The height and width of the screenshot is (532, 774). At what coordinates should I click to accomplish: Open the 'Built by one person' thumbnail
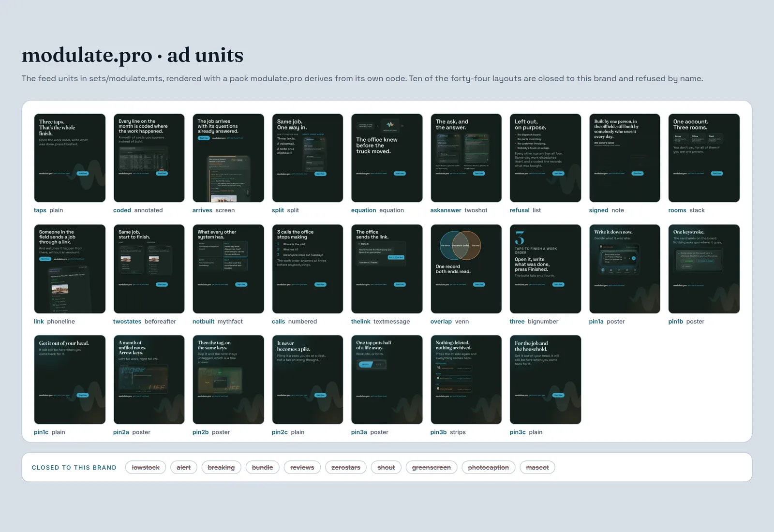(x=625, y=158)
